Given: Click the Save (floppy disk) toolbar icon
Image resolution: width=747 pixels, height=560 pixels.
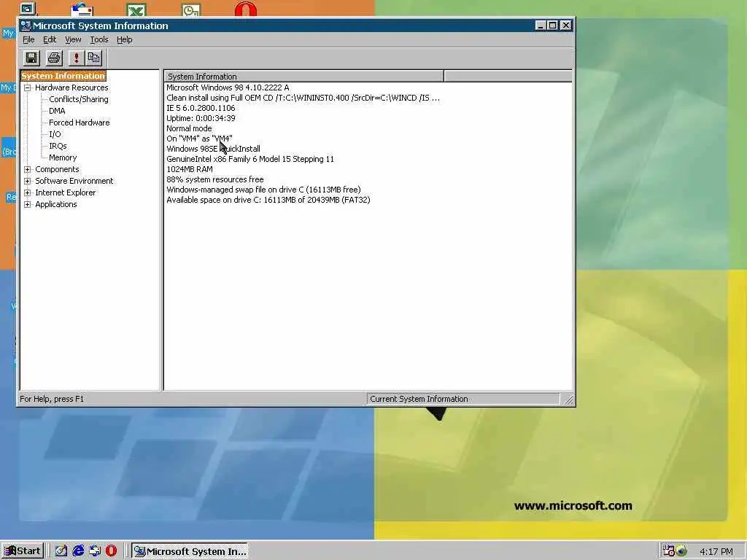Looking at the screenshot, I should point(31,58).
